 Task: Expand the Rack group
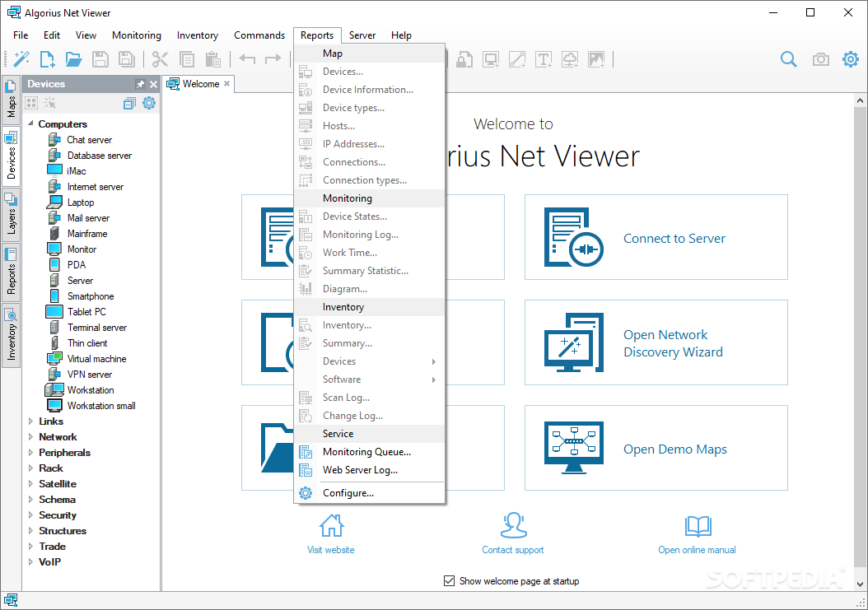click(30, 468)
